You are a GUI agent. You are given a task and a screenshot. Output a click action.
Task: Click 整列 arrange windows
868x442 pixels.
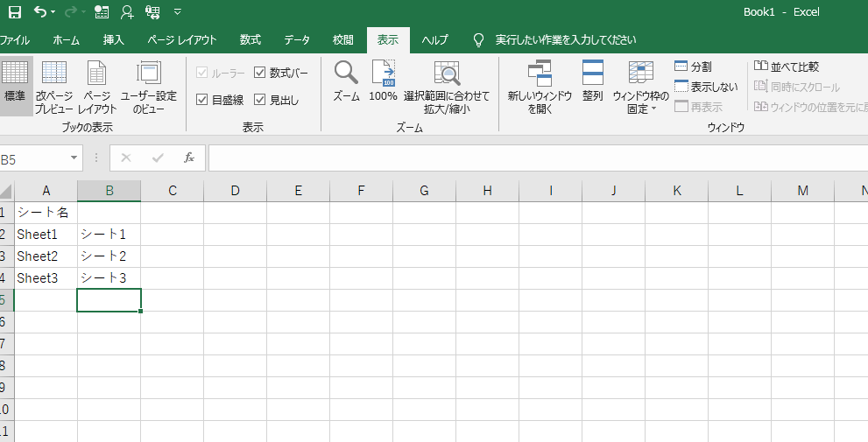(592, 81)
